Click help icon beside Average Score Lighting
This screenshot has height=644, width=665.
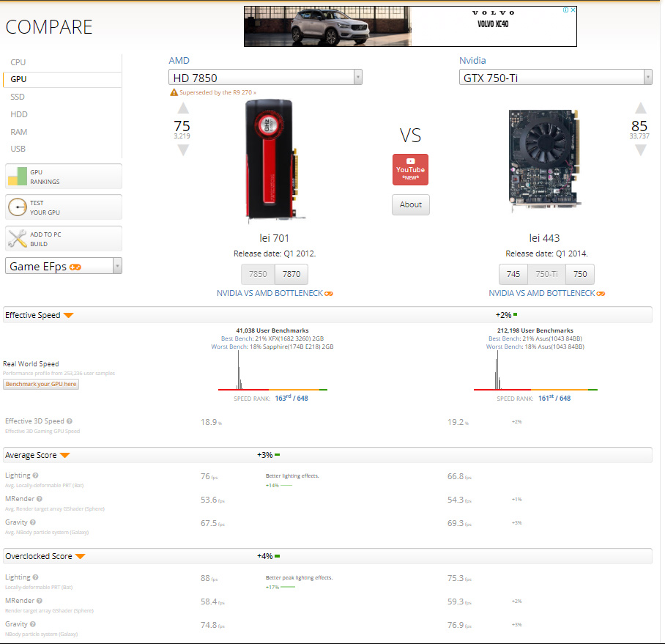36,475
